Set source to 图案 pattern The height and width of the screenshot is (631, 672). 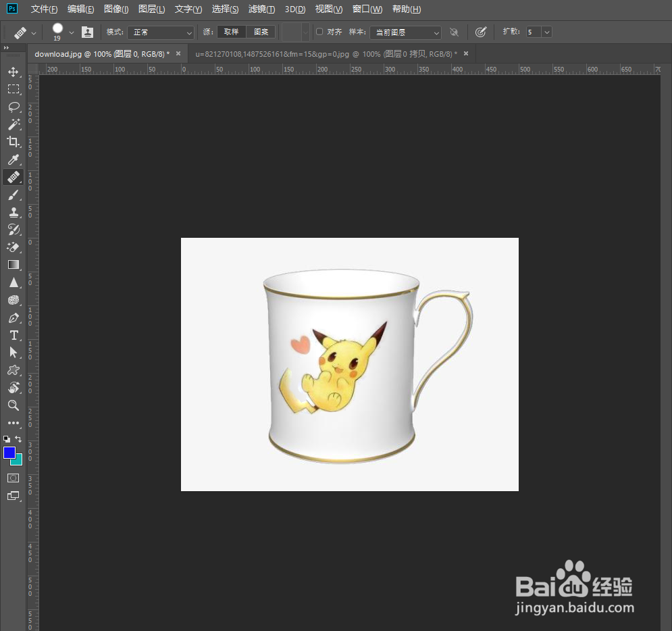pyautogui.click(x=261, y=32)
